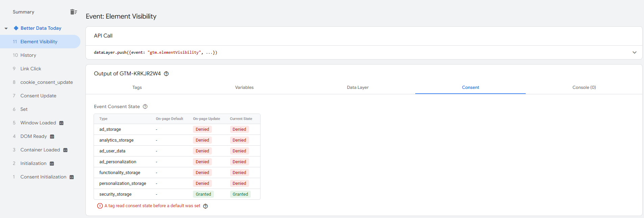This screenshot has height=218, width=644.
Task: Click security_storage On-page Update Granted badge
Action: tap(203, 194)
